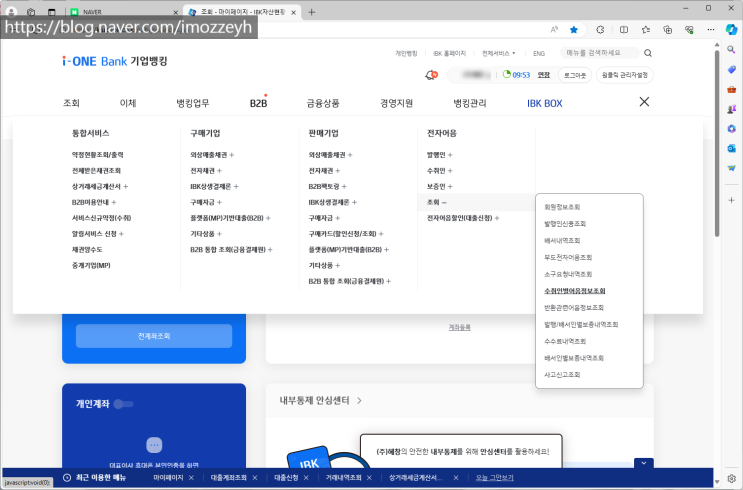Image resolution: width=743 pixels, height=490 pixels.
Task: Open 내부통제 안심센터 heading arrow
Action: 359,401
